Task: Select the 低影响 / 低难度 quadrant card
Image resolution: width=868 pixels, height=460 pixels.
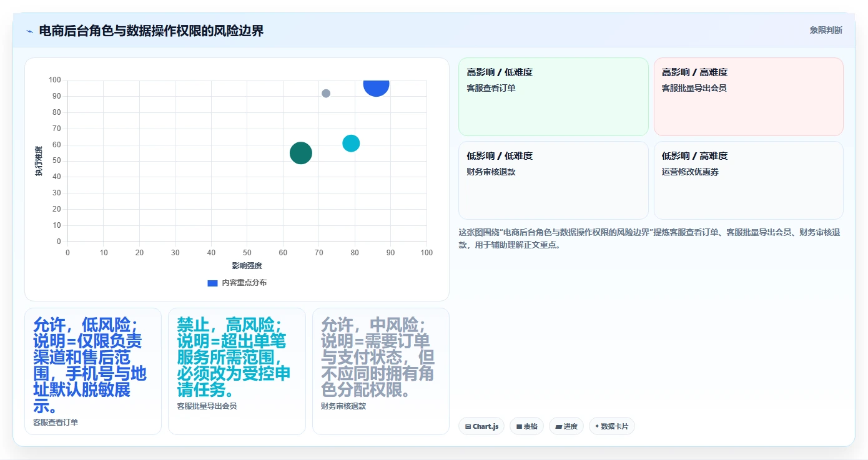Action: (x=553, y=180)
